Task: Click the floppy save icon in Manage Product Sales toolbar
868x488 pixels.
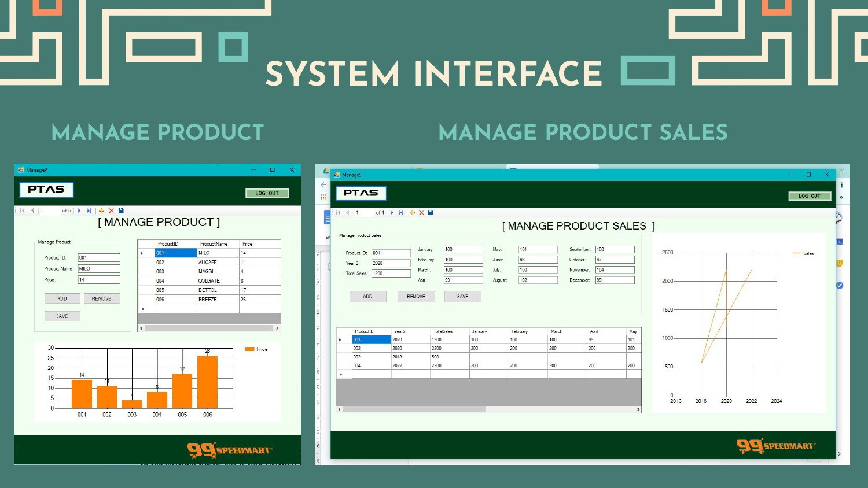Action: tap(431, 213)
